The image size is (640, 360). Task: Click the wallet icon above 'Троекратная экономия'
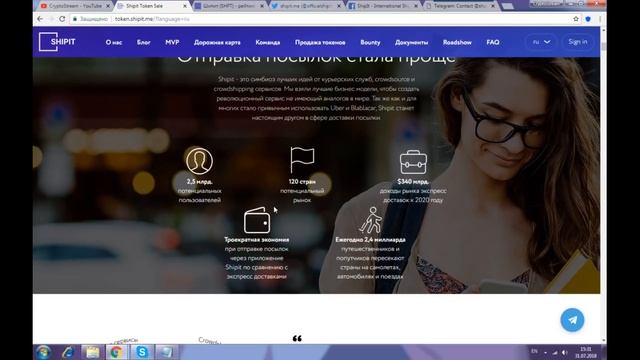coord(257,220)
